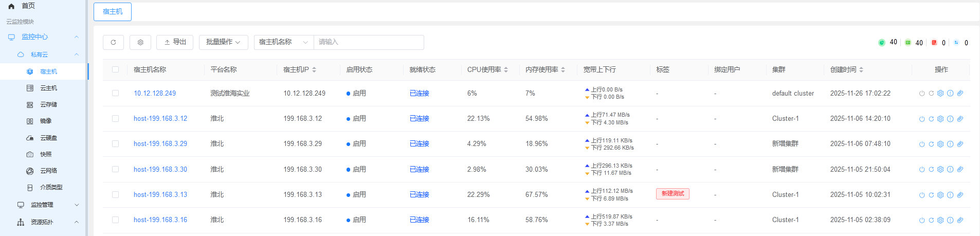The height and width of the screenshot is (236, 980).
Task: Click 已连接 status for host-199.168.3.30
Action: (419, 169)
